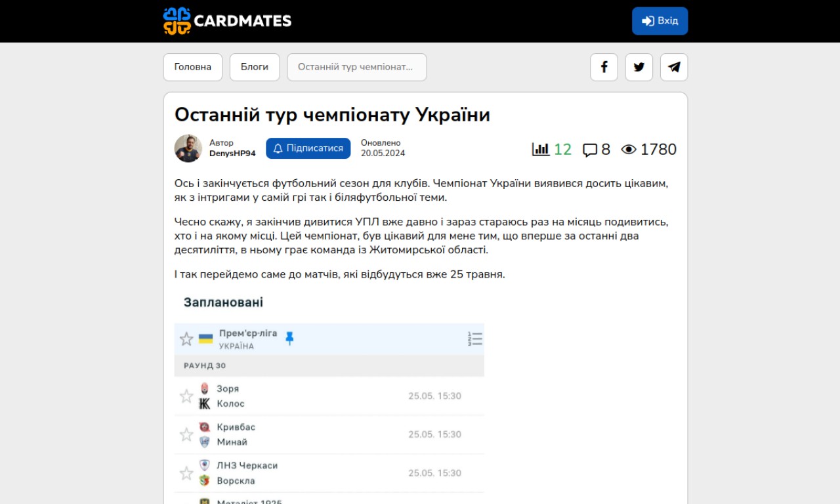Viewport: 840px width, 504px height.
Task: Go to Головна breadcrumb
Action: pyautogui.click(x=192, y=67)
